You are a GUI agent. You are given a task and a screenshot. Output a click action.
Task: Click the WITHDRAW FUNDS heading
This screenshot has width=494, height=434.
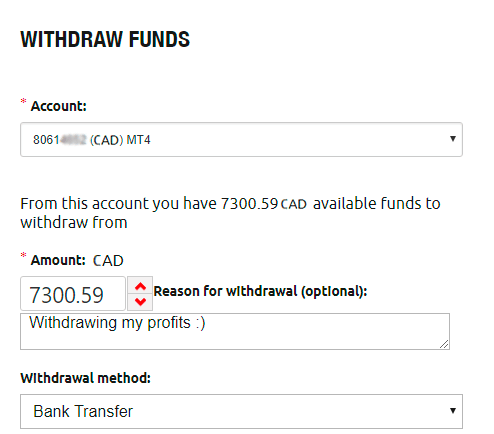pyautogui.click(x=105, y=39)
